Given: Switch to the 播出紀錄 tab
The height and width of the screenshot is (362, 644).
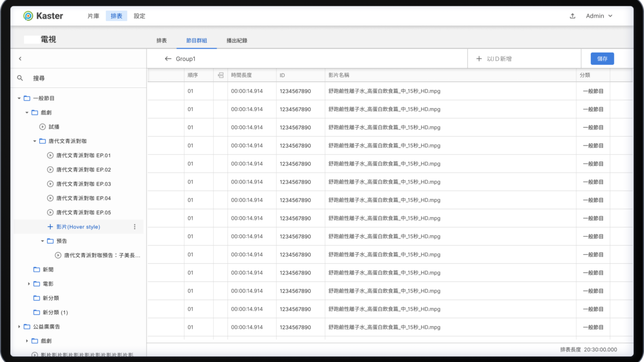Looking at the screenshot, I should pyautogui.click(x=237, y=41).
